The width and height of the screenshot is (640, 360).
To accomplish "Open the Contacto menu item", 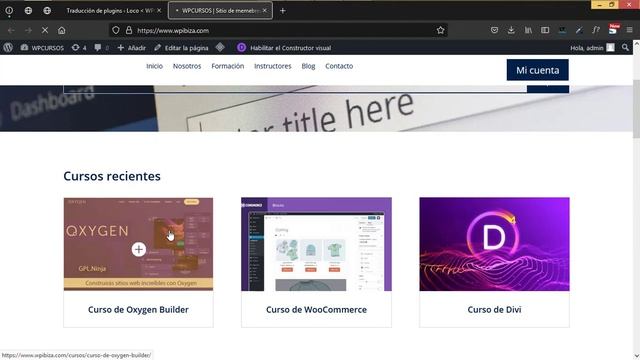I will pos(339,66).
